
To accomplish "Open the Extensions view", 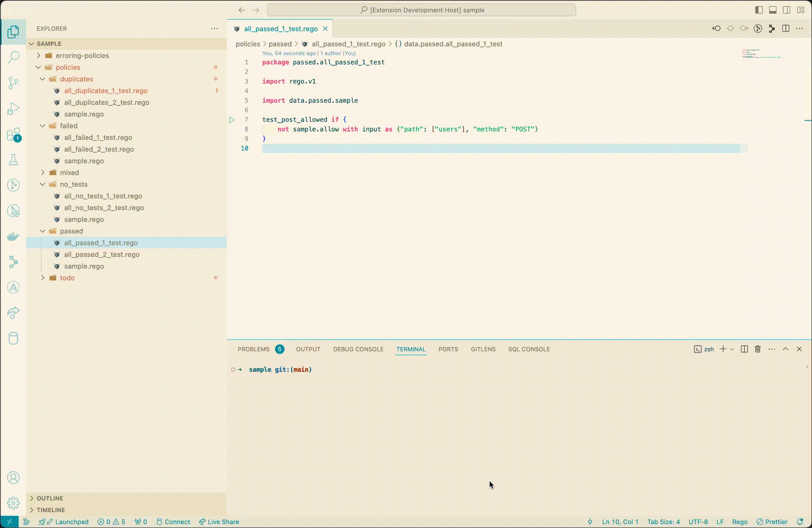I will click(14, 135).
